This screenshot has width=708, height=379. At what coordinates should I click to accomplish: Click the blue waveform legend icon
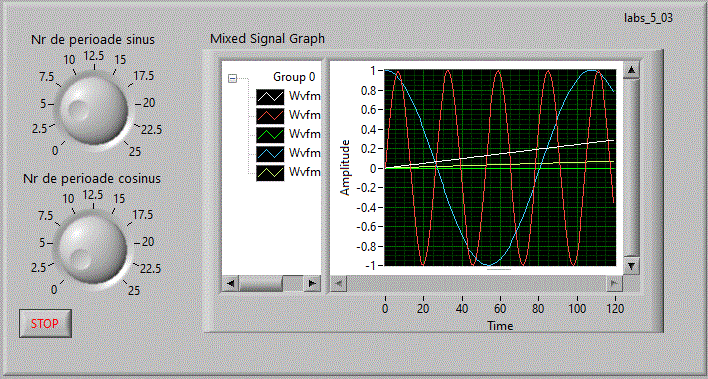coord(270,154)
